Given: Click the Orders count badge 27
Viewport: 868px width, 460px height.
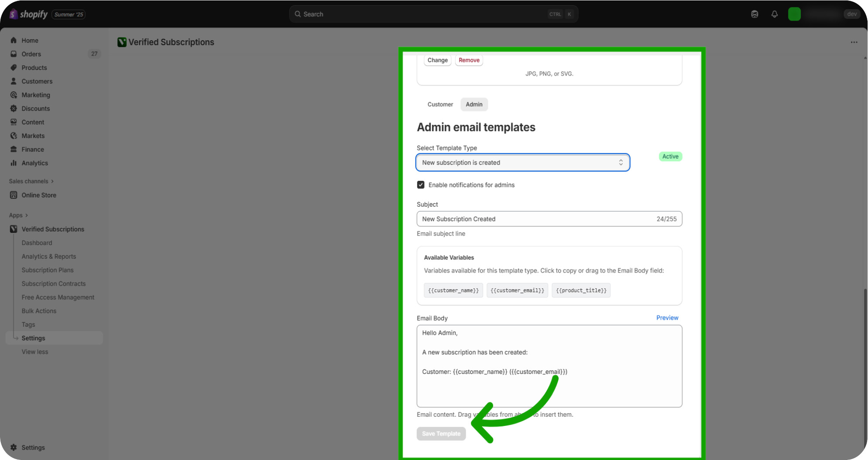Looking at the screenshot, I should pyautogui.click(x=94, y=54).
